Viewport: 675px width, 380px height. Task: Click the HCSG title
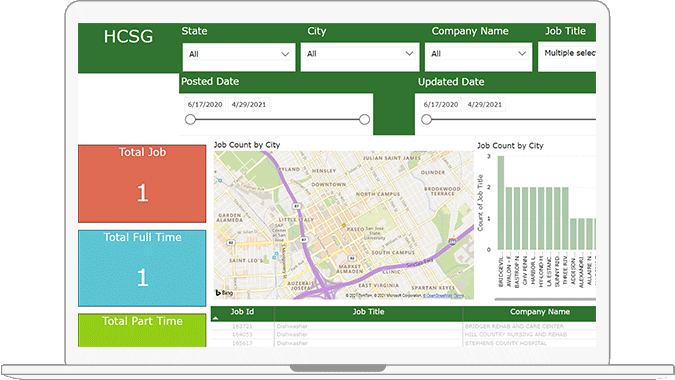click(128, 37)
